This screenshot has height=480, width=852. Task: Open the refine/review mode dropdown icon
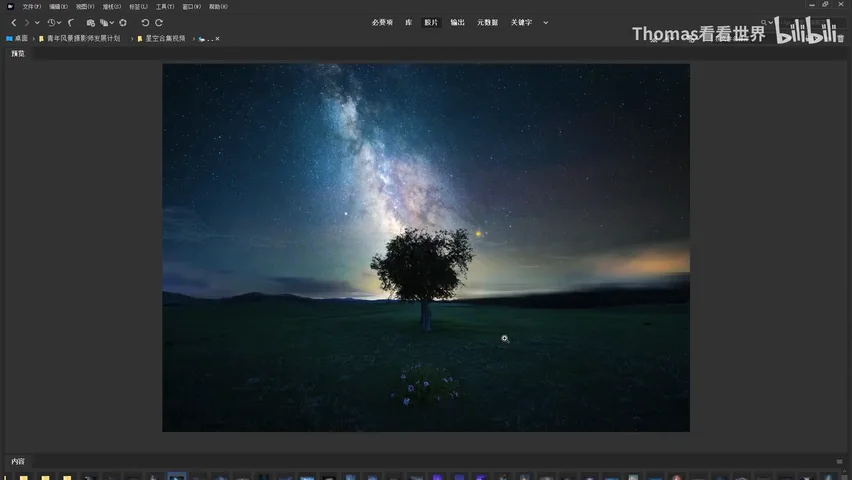(x=106, y=23)
